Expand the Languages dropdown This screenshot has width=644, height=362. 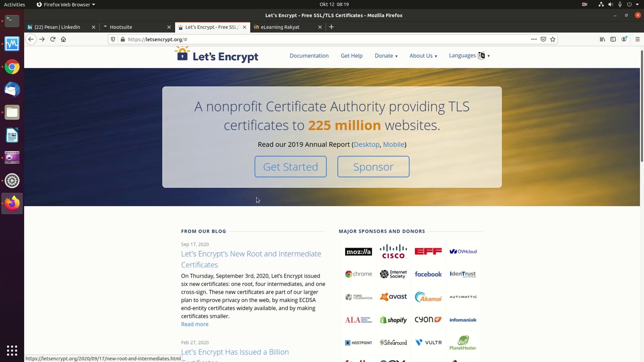point(469,56)
